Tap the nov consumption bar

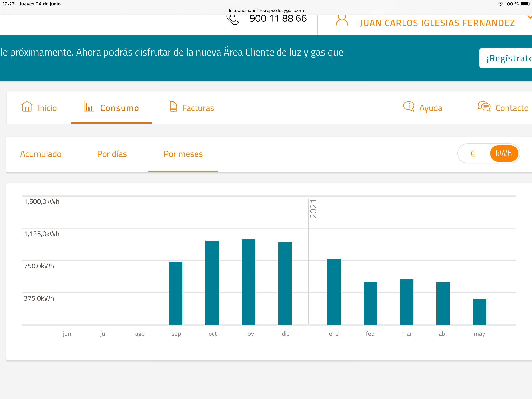(x=248, y=282)
